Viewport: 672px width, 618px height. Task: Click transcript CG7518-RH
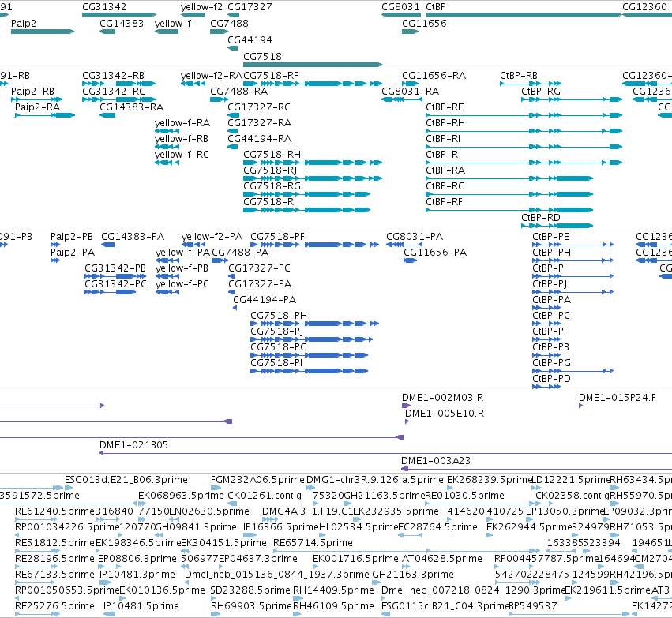point(272,155)
